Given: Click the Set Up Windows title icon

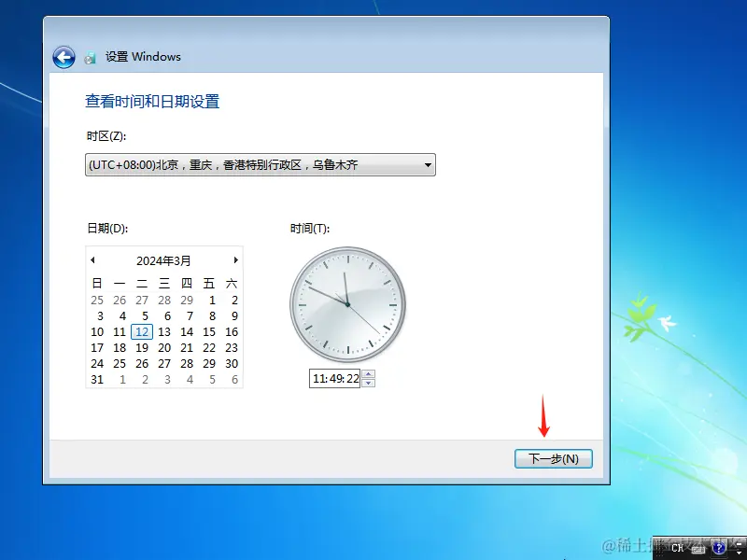Looking at the screenshot, I should tap(90, 58).
